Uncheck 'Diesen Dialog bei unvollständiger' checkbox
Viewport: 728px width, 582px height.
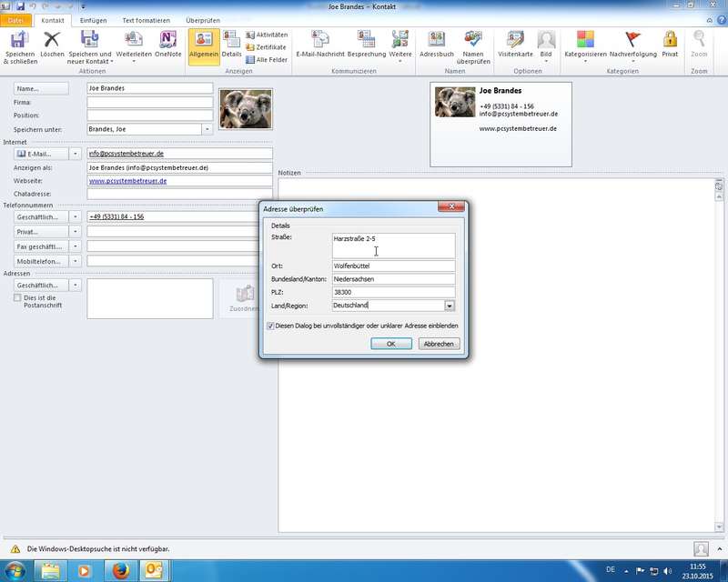pyautogui.click(x=271, y=326)
